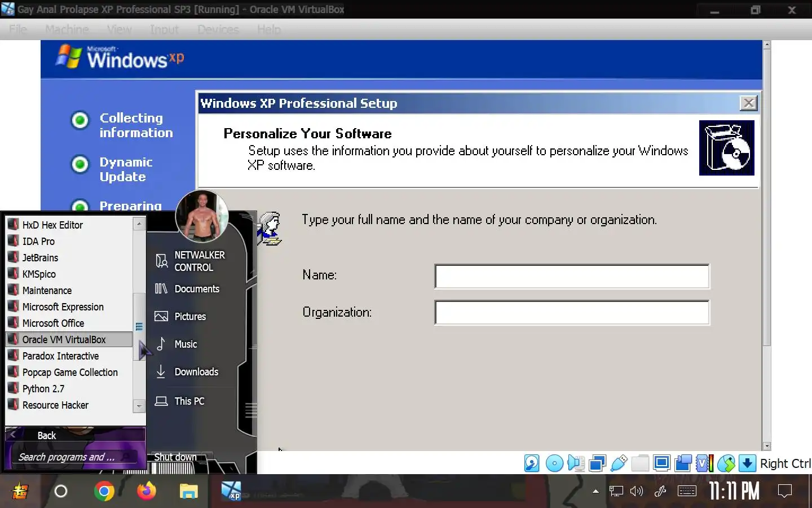Screen dimensions: 812x508
Task: Click the hard disk activity indicator icon
Action: pos(532,463)
